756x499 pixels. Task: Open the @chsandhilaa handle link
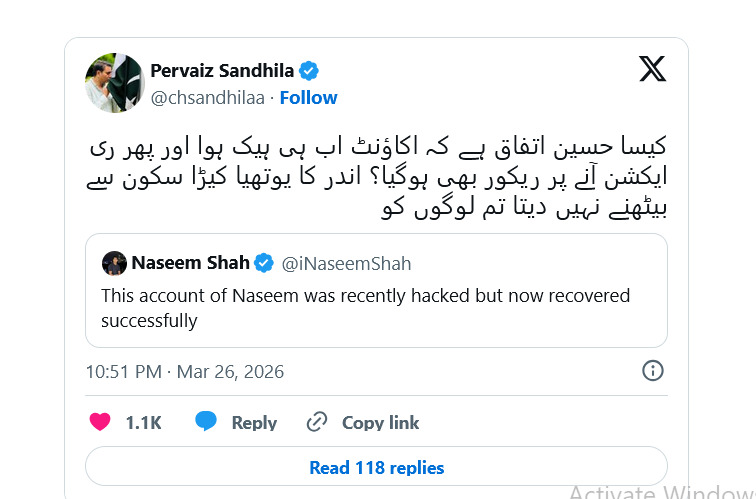click(x=209, y=97)
